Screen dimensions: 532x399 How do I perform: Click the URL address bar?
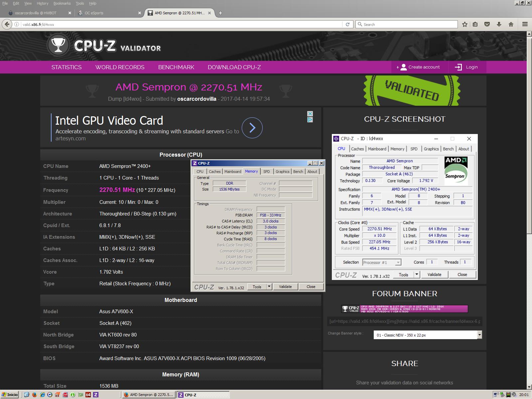click(181, 24)
